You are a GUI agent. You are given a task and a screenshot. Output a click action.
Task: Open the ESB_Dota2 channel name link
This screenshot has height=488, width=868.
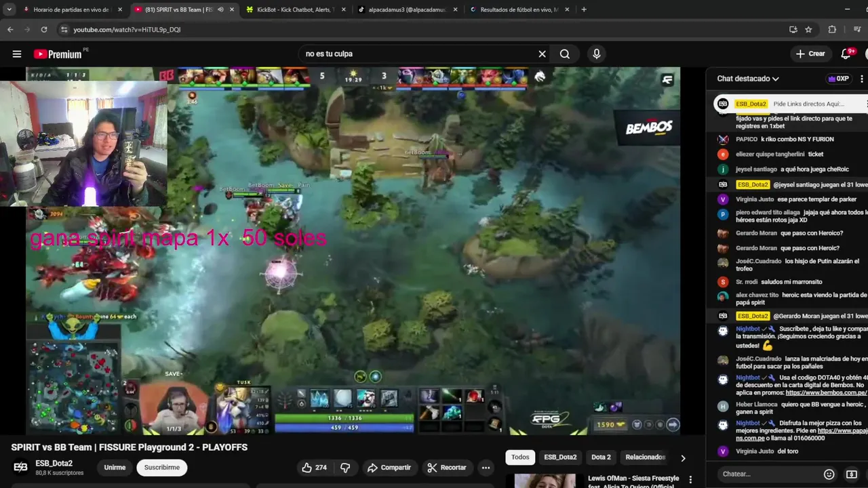[x=54, y=464]
